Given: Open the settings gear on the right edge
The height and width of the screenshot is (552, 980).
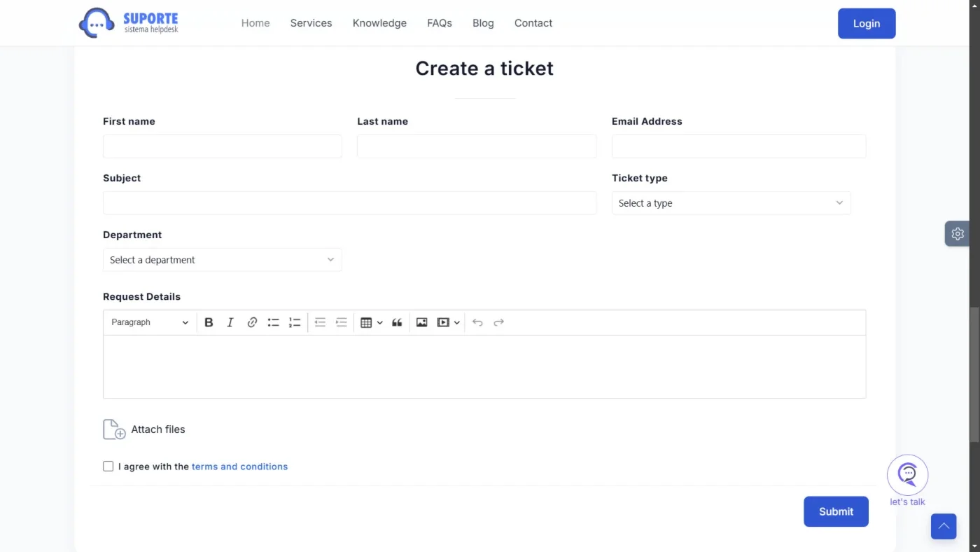Looking at the screenshot, I should [957, 234].
